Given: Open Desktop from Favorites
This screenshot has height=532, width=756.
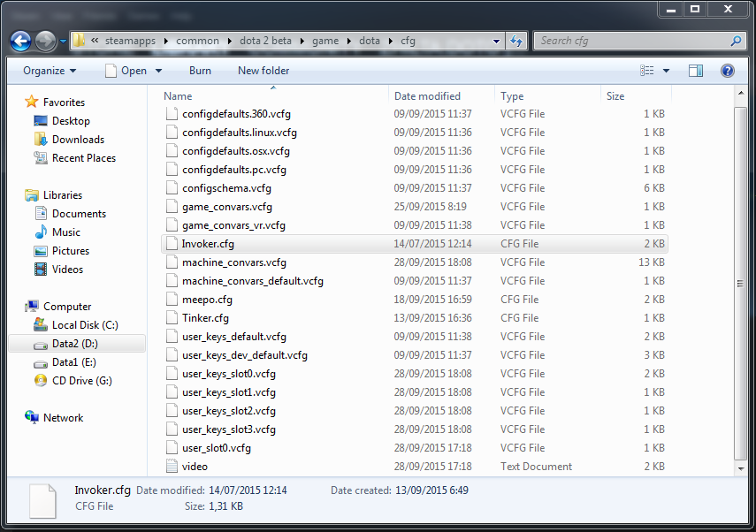Looking at the screenshot, I should click(71, 121).
